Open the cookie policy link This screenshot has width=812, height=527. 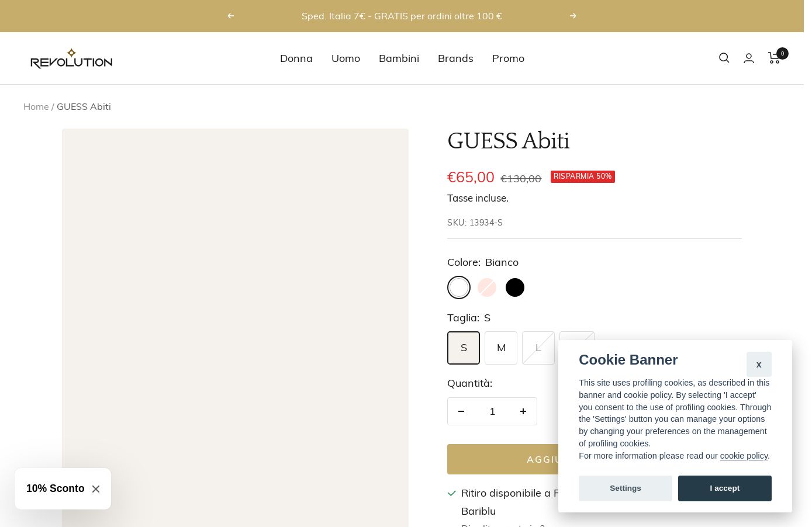point(744,456)
